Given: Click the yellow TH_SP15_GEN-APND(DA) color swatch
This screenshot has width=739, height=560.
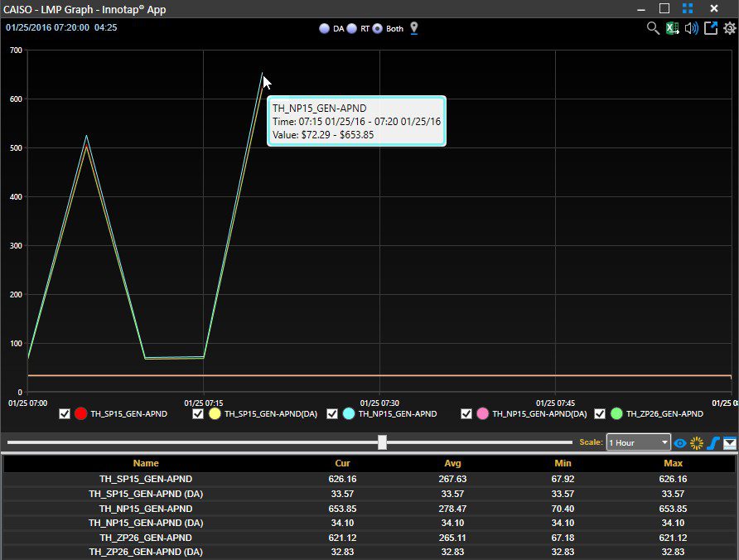Looking at the screenshot, I should 215,414.
